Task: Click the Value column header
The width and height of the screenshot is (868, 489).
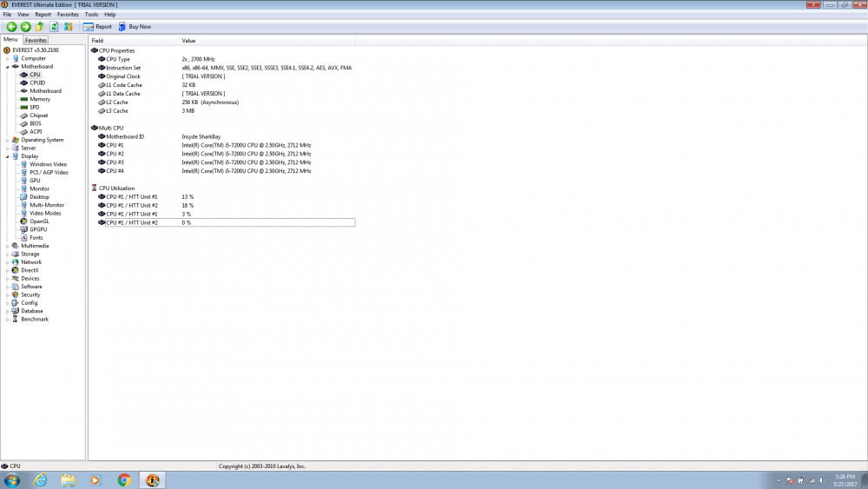Action: pos(267,41)
